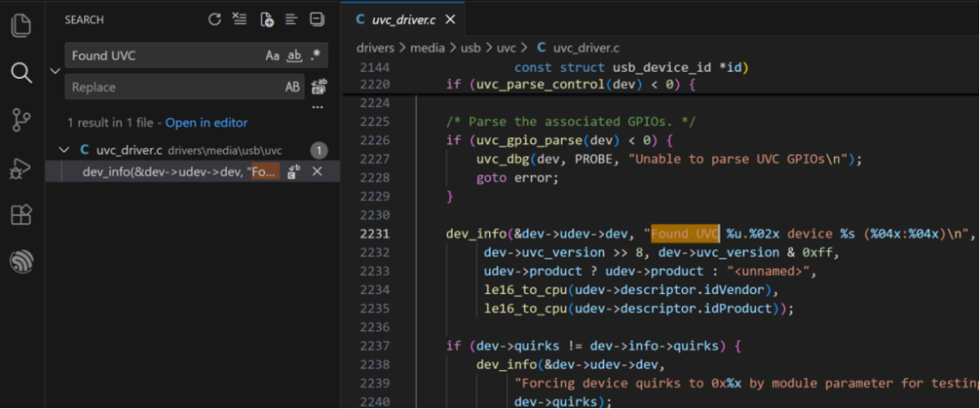Select the dev_info search match row
Viewport: 980px width, 409px height.
tap(192, 171)
